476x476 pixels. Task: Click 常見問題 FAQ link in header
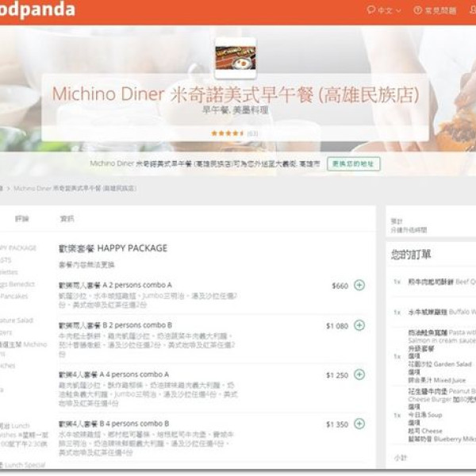coord(440,10)
